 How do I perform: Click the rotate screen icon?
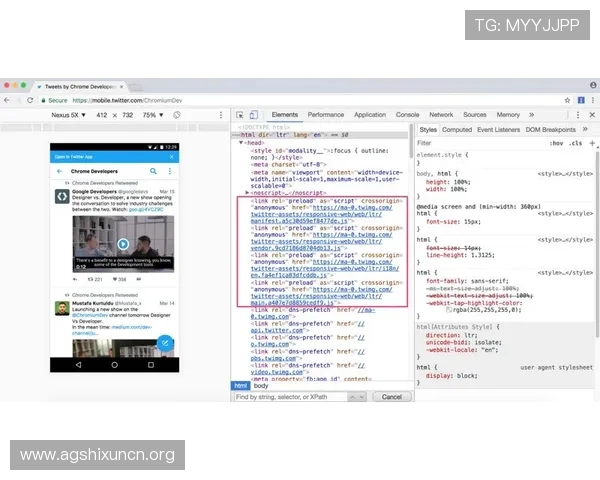(x=177, y=115)
